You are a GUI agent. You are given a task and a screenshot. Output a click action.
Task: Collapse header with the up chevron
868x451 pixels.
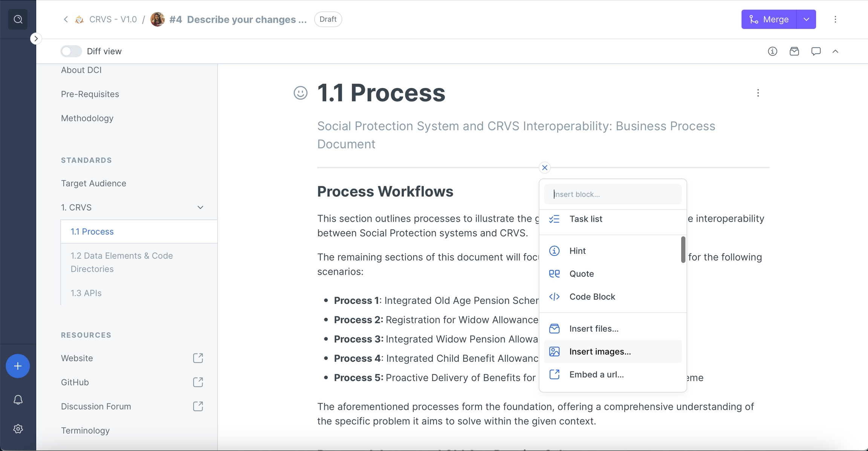pos(835,51)
